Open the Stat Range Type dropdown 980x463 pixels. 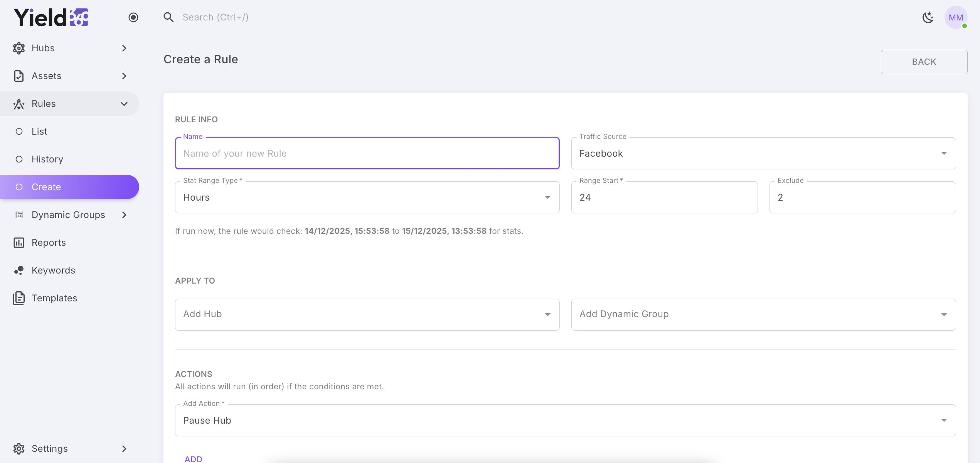pyautogui.click(x=367, y=198)
